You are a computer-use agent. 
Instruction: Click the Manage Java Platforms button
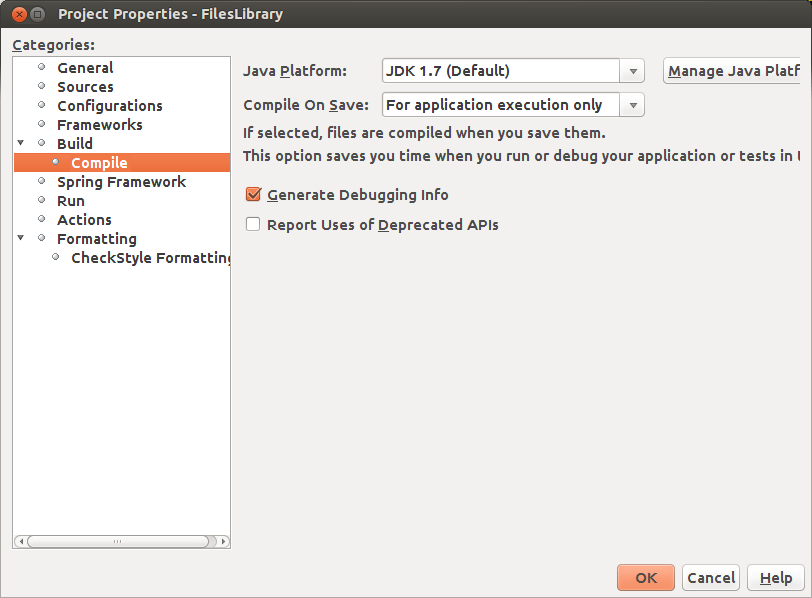pyautogui.click(x=733, y=71)
